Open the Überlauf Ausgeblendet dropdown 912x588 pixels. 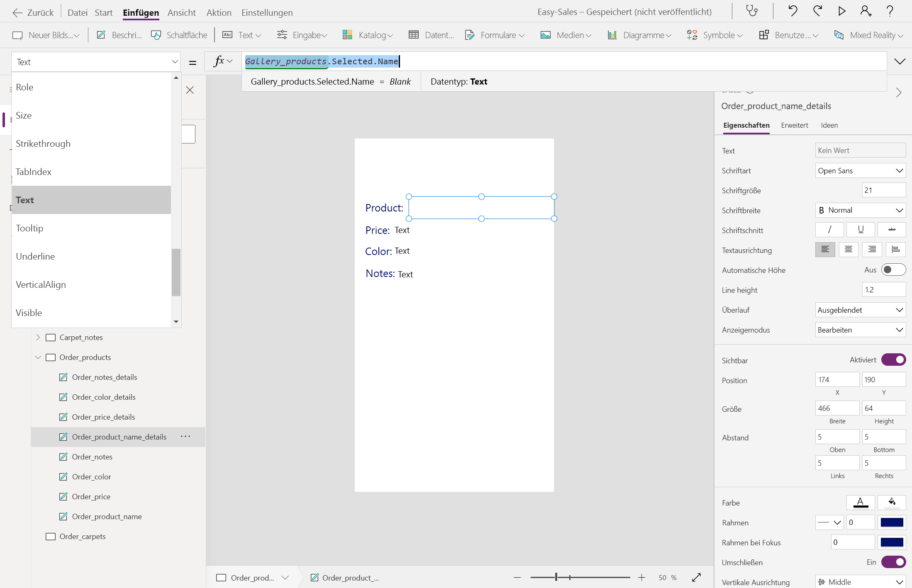pyautogui.click(x=860, y=310)
